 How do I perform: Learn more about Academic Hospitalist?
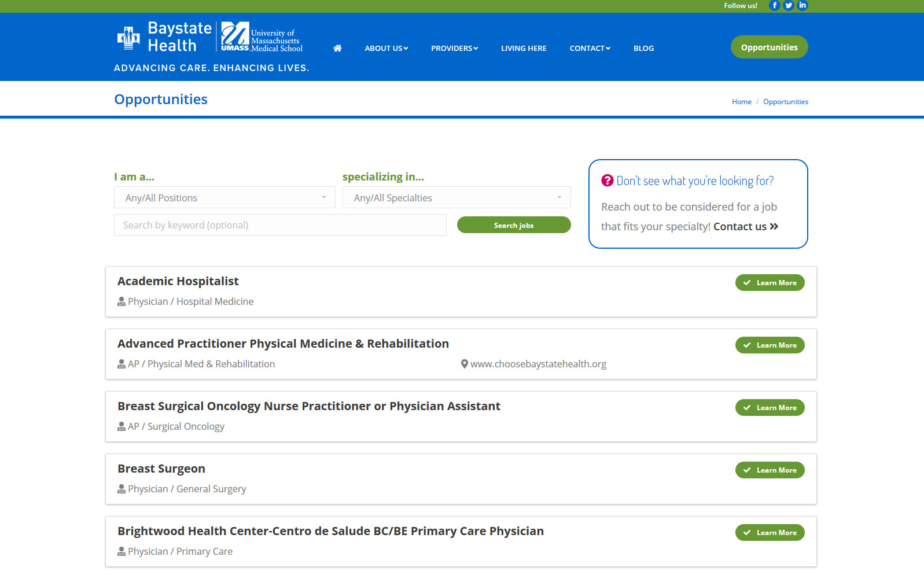(x=770, y=283)
